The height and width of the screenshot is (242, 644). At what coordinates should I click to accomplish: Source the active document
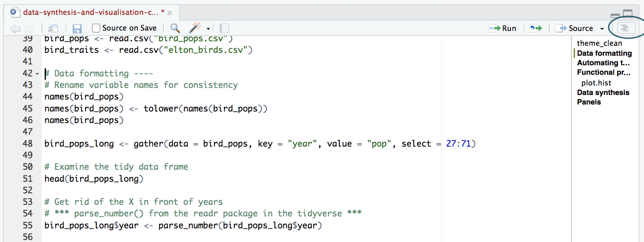[x=574, y=28]
